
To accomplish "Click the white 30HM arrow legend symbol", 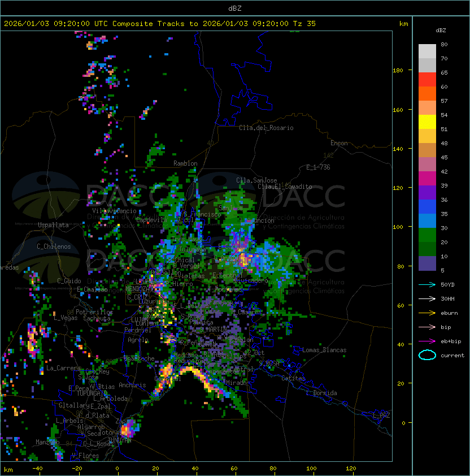I will (427, 298).
